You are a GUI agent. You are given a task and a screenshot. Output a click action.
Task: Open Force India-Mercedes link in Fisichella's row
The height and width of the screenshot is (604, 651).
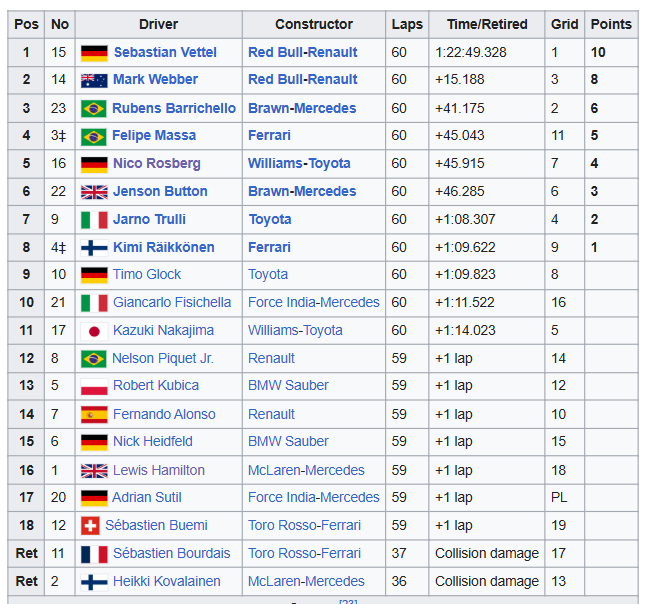point(314,302)
